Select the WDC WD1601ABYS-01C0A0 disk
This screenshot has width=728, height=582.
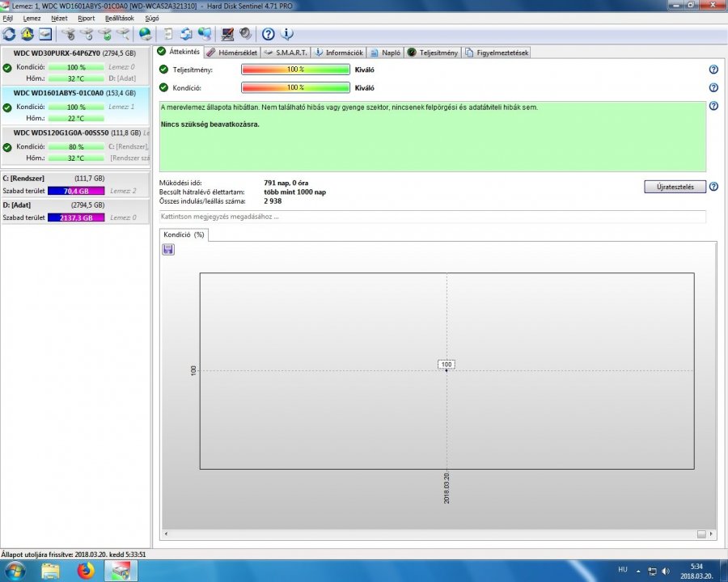(75, 105)
